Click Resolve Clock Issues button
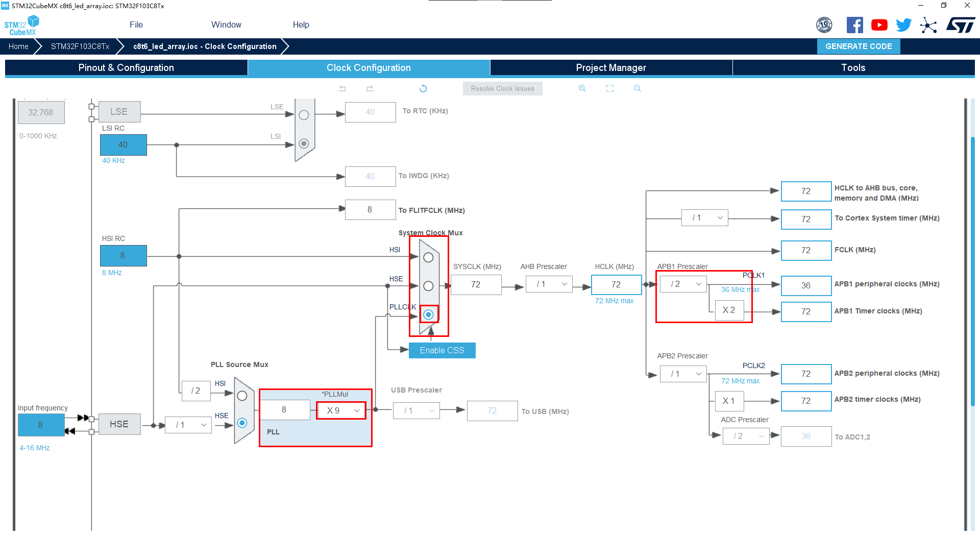The image size is (980, 536). (503, 88)
